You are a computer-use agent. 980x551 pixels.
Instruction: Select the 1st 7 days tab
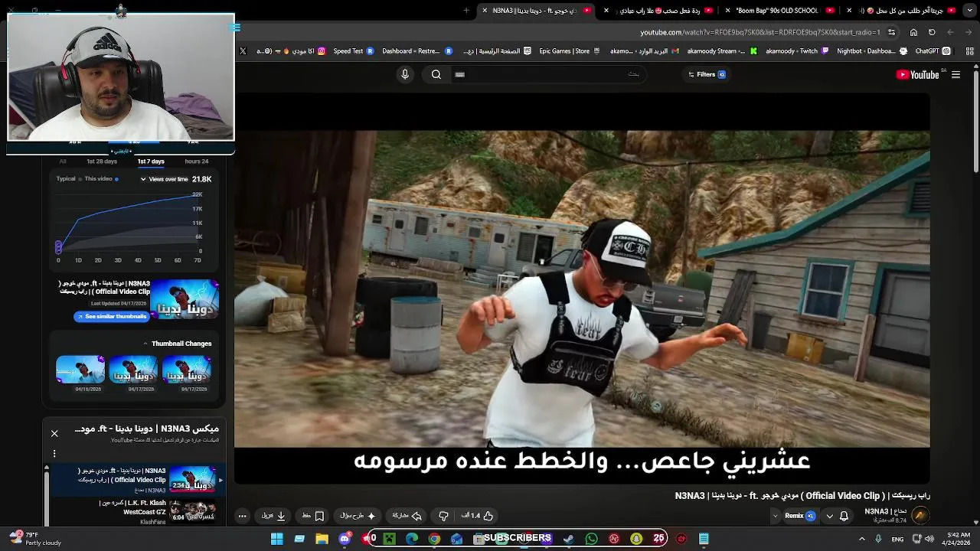click(x=151, y=161)
